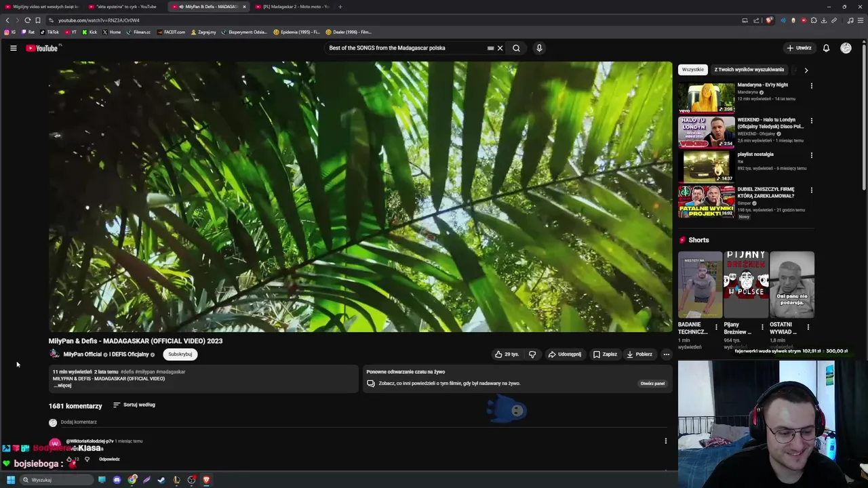Image resolution: width=868 pixels, height=488 pixels.
Task: Reply to comment via Odpowiedz
Action: click(x=109, y=460)
